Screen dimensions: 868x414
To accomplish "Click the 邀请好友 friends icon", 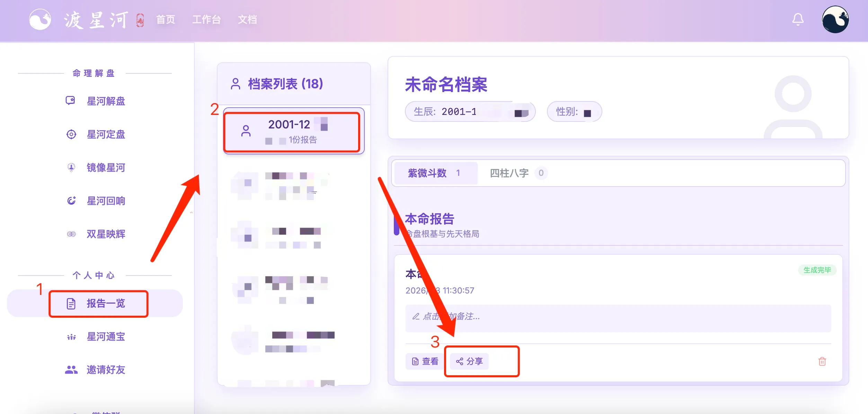I will [x=71, y=370].
